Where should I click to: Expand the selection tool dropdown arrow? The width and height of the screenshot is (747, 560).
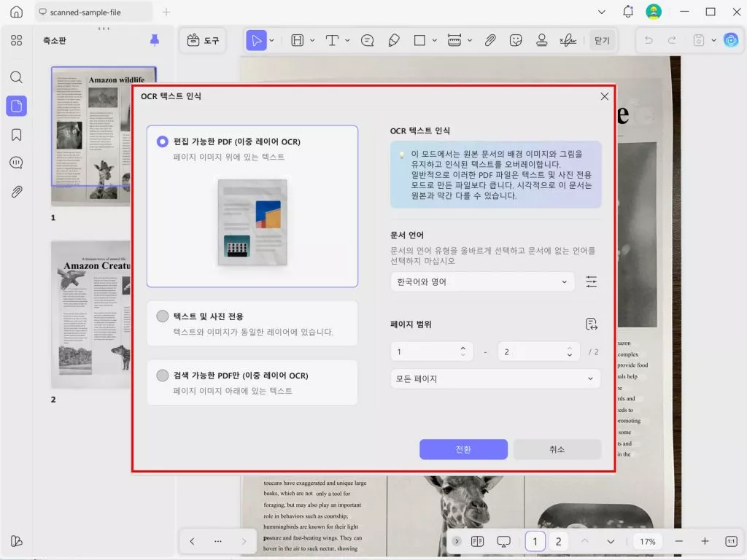(271, 41)
